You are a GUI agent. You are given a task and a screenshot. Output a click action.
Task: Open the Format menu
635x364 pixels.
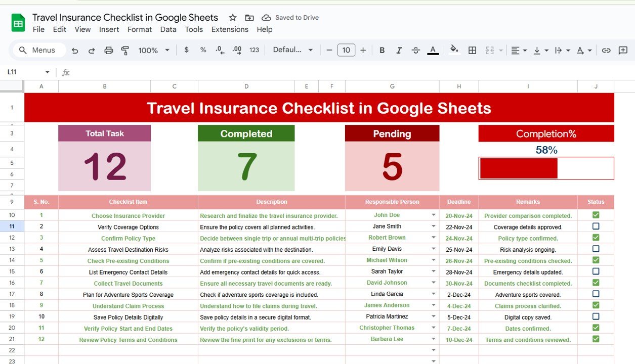[140, 29]
